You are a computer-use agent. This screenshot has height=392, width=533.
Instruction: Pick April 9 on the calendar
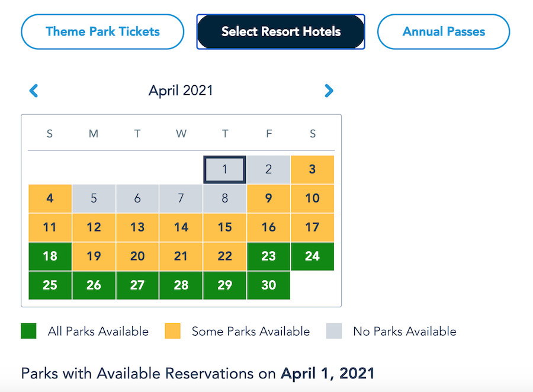tap(268, 198)
